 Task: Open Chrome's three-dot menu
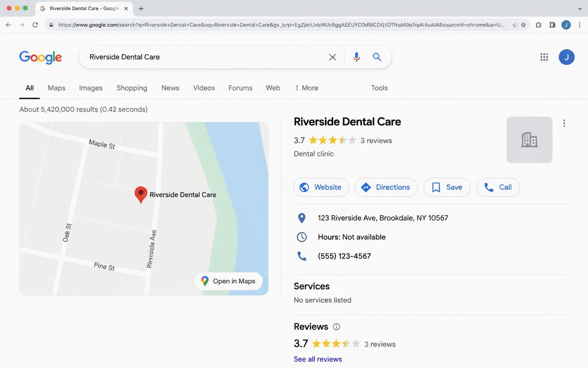coord(580,25)
